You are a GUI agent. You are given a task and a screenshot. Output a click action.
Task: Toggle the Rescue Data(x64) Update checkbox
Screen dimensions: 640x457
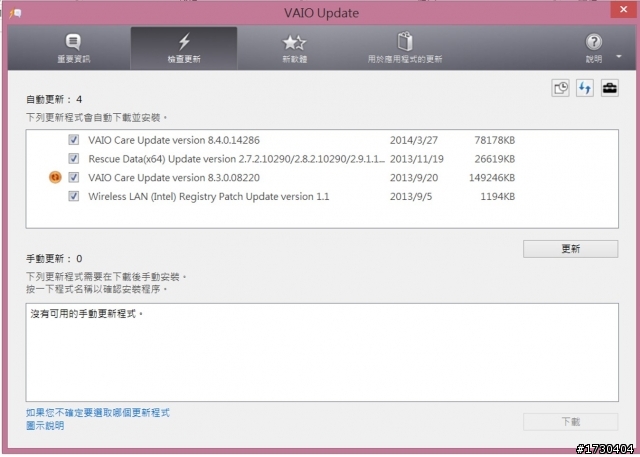73,159
